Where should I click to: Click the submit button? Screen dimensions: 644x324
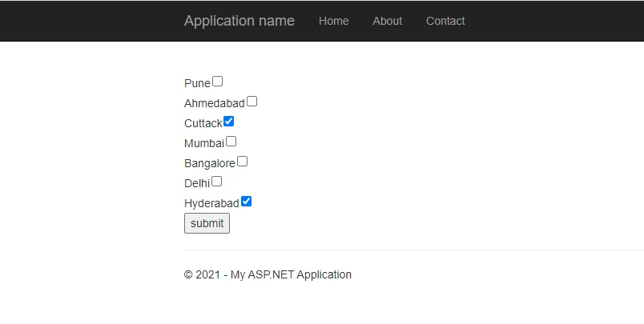point(207,223)
